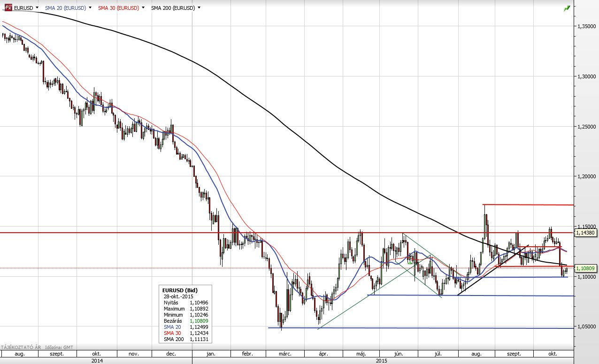Expand the SMA 20 (EURUSD) indicator dropdown

(x=90, y=8)
